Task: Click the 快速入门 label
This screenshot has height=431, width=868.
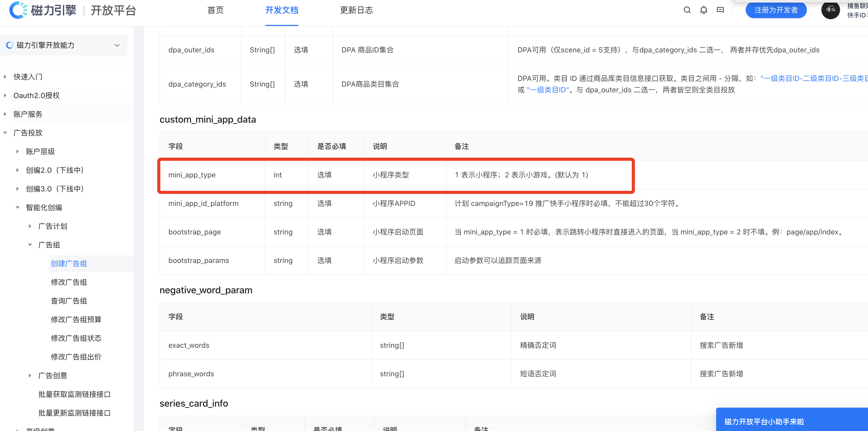Action: point(28,77)
